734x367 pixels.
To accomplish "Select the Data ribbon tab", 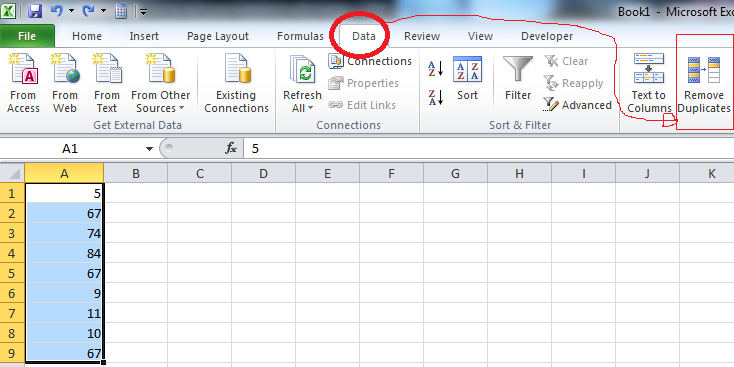I will [x=364, y=36].
